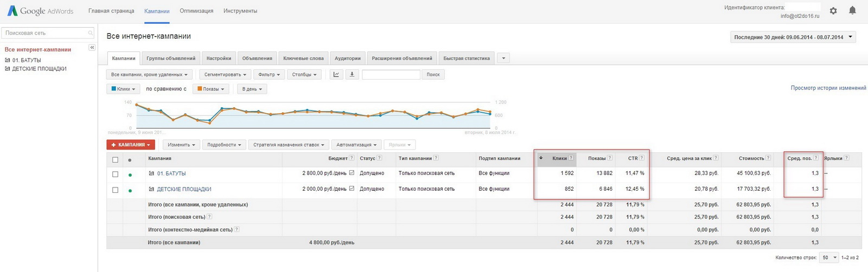Open Стратегия назначения ставок dropdown
This screenshot has width=868, height=272.
(289, 145)
